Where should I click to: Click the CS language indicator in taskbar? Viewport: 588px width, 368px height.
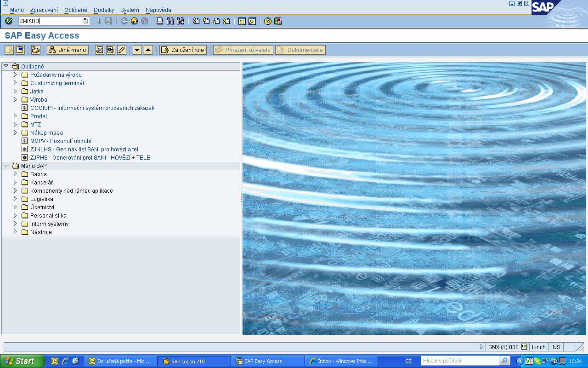tap(408, 361)
